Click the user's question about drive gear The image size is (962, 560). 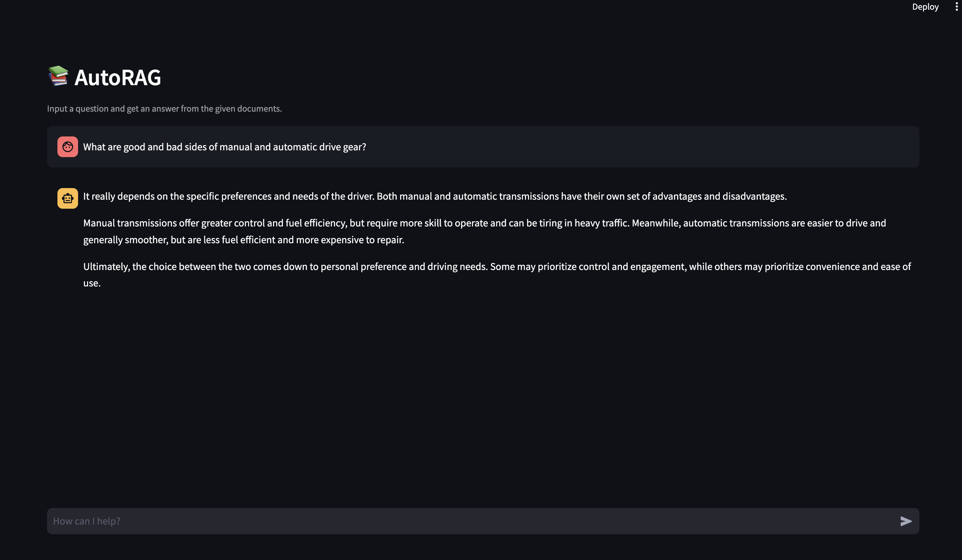click(x=225, y=147)
